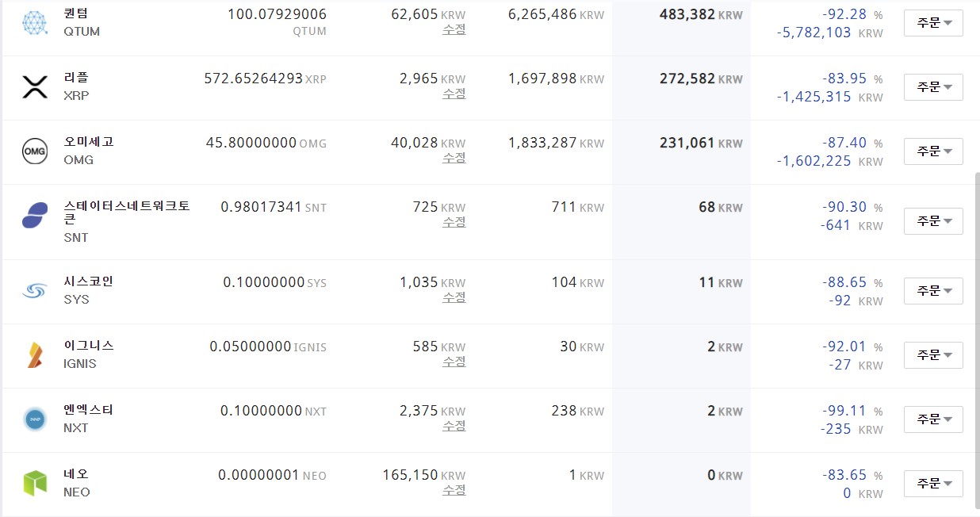Click the SNT Status Network Token icon
The image size is (980, 517).
[35, 215]
